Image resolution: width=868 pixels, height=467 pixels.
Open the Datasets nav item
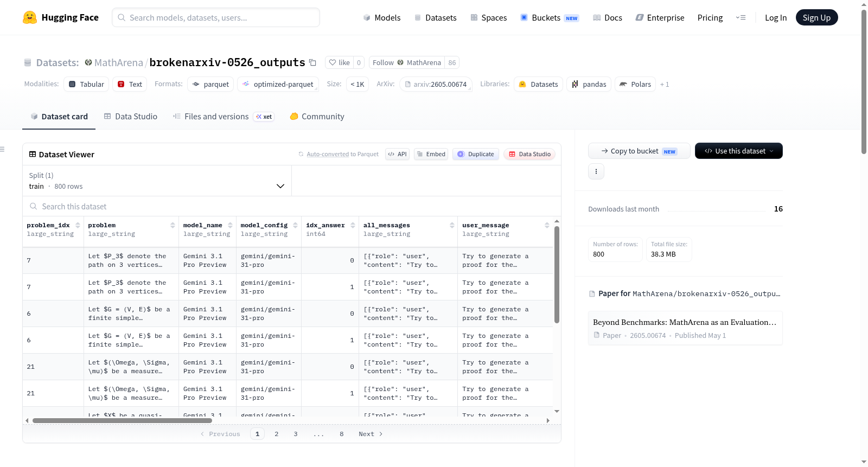click(436, 17)
